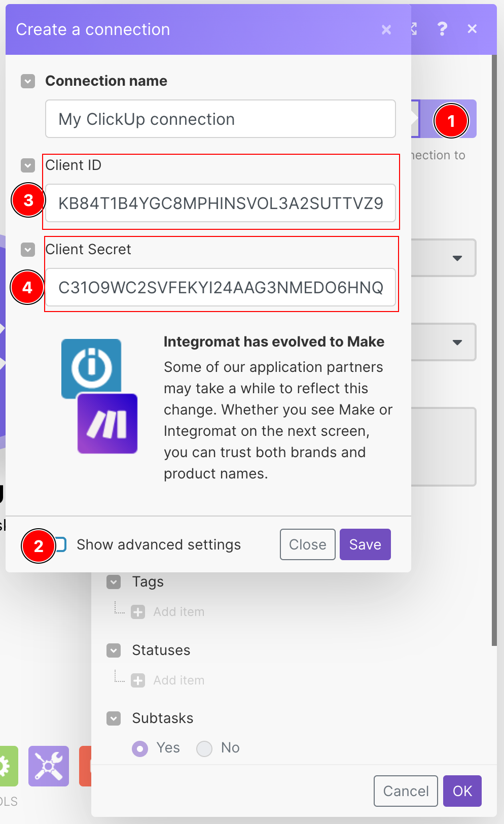Click the background panel's vertical scrollbar
504x824 pixels.
pyautogui.click(x=494, y=350)
